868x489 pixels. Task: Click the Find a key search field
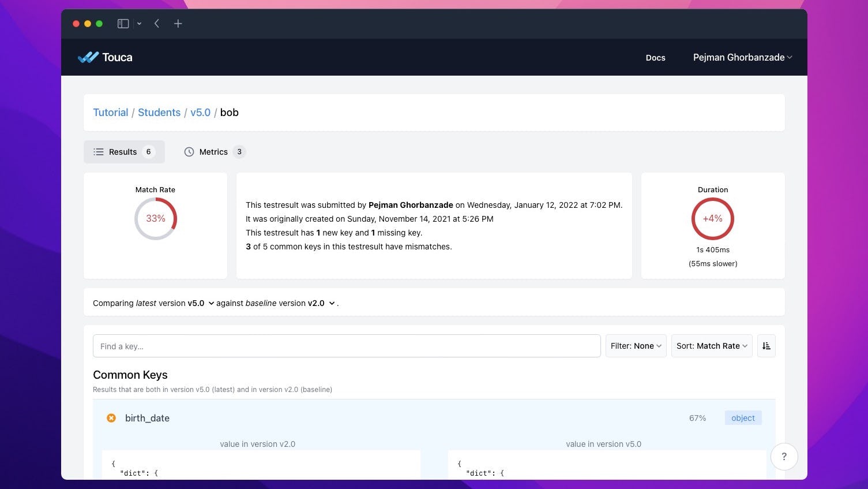coord(347,346)
